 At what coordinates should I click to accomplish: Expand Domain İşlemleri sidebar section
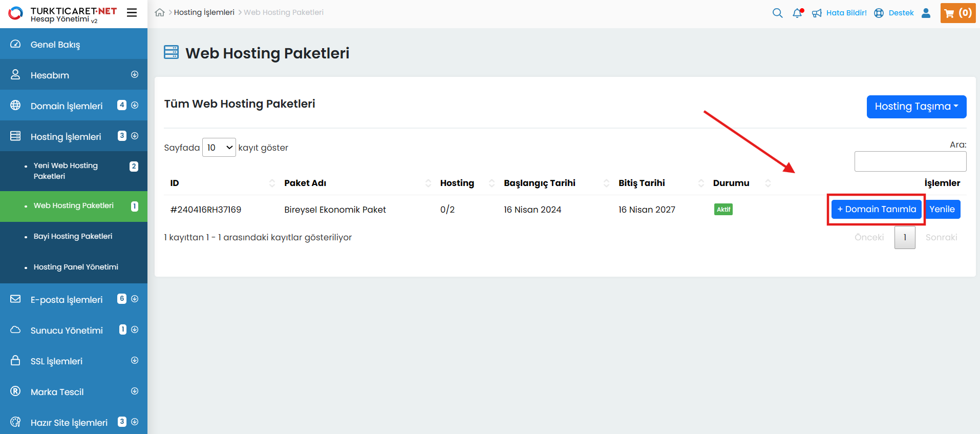point(74,106)
